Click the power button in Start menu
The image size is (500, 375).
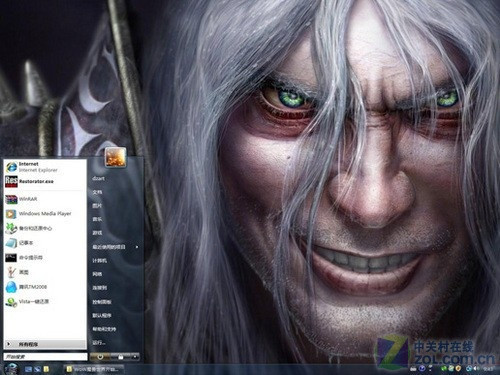click(100, 357)
